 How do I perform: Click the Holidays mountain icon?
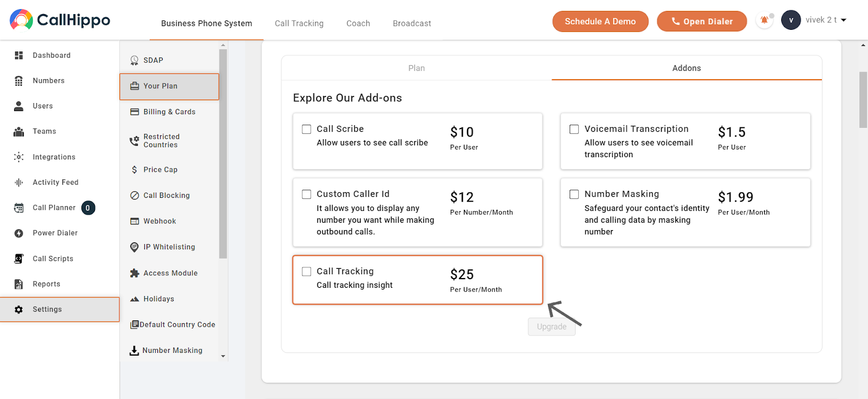pos(135,299)
